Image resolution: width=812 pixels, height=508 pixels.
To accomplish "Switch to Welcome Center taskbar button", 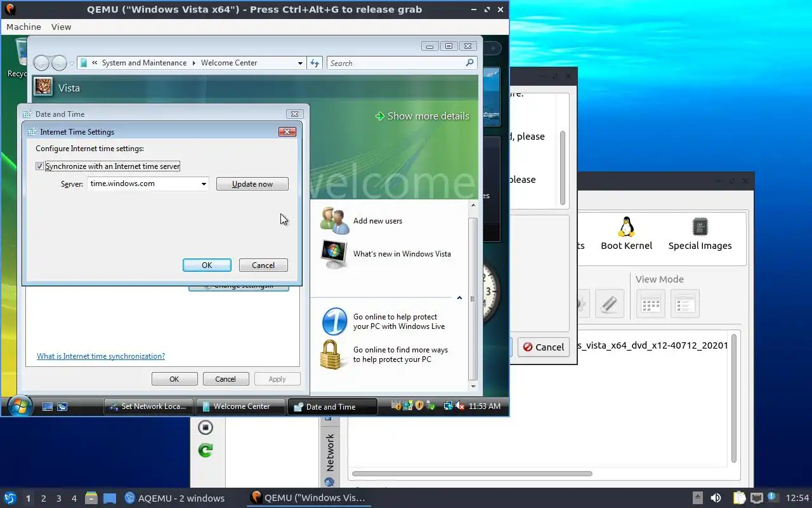I will click(240, 406).
